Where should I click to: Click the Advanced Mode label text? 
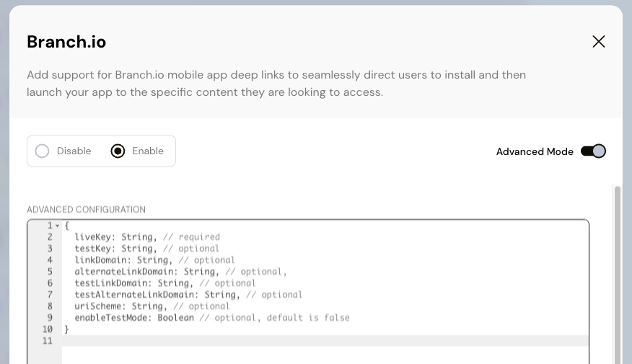[535, 151]
